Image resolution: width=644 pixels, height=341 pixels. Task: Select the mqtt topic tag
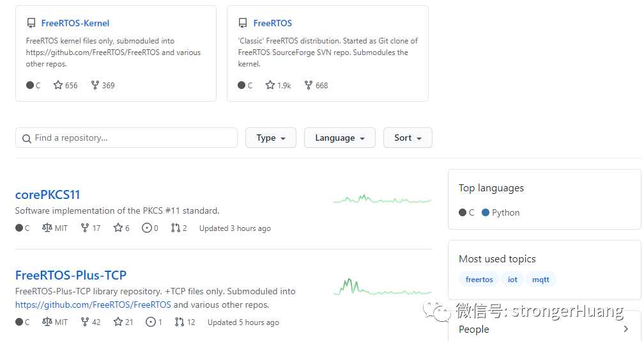pos(540,280)
